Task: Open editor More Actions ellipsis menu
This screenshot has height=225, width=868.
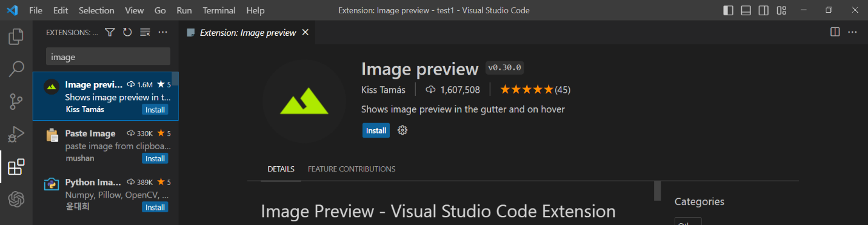Action: 852,32
